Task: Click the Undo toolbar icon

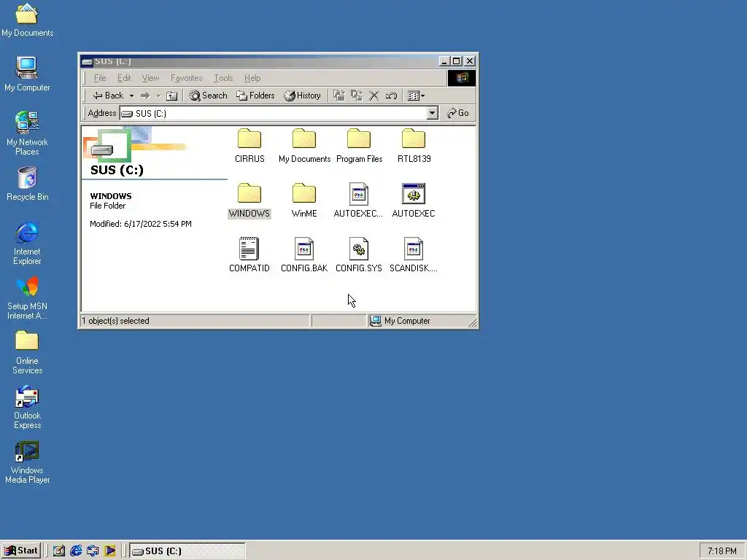Action: [391, 96]
